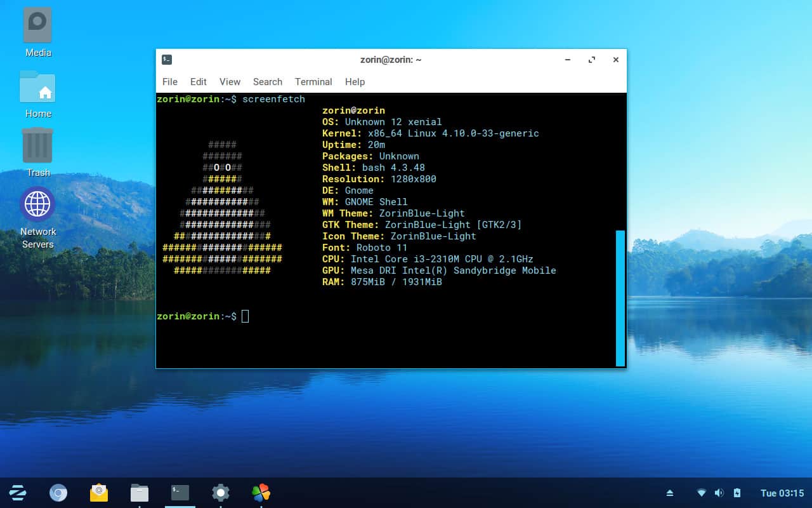Maximize the terminal window
Viewport: 812px width, 508px height.
point(592,60)
